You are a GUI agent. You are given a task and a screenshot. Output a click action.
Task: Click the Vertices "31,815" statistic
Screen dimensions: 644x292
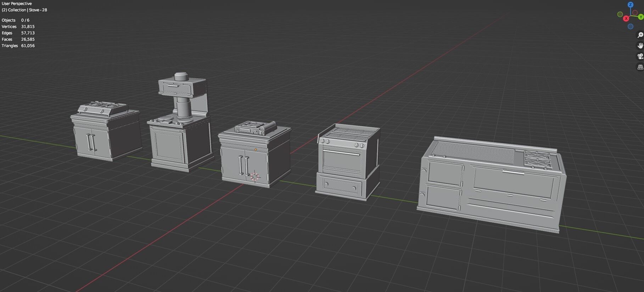[x=28, y=27]
